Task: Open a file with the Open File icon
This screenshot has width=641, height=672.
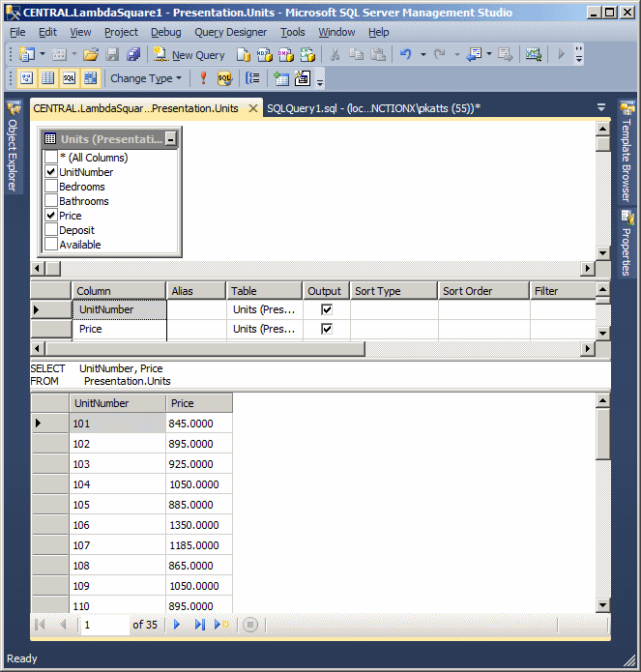Action: coord(91,54)
